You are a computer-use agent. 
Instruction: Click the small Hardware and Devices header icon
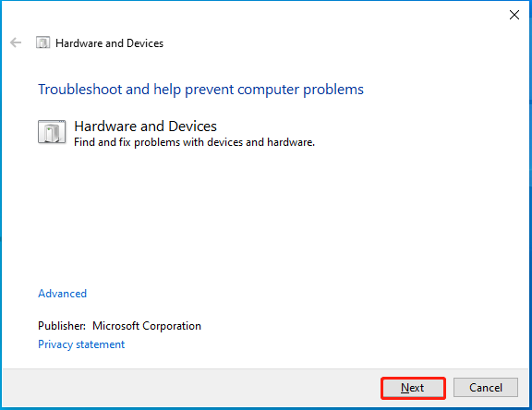(x=43, y=43)
